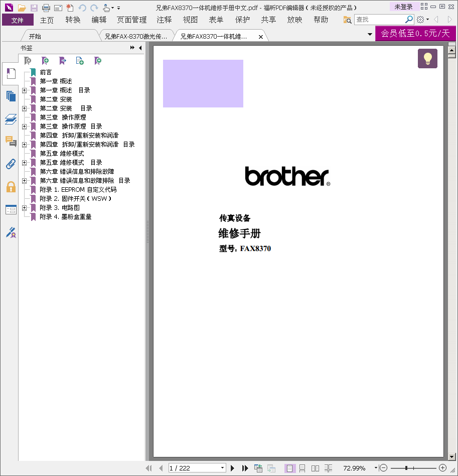Screen dimensions: 458x476
Task: Open the 注释 ribbon tab
Action: point(164,20)
